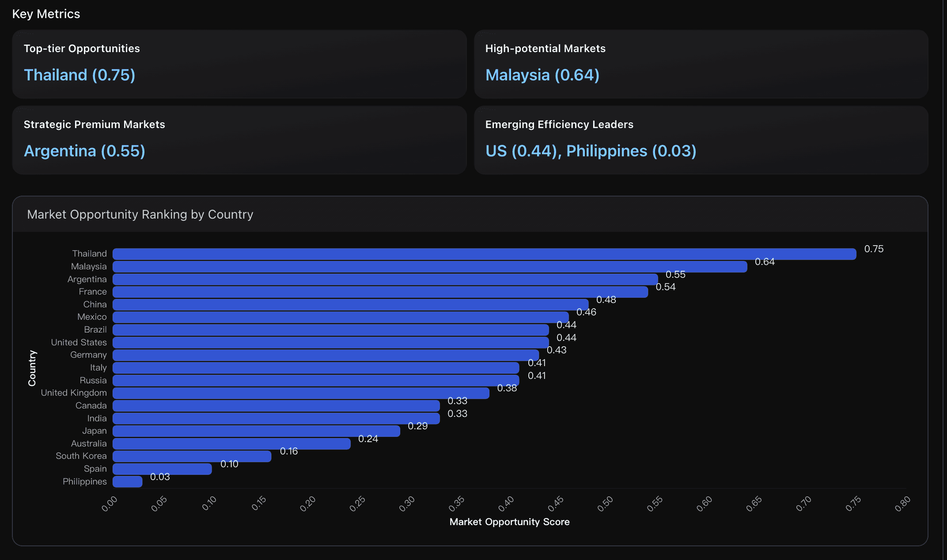Click the 0.75 value label beside Thailand

(874, 249)
